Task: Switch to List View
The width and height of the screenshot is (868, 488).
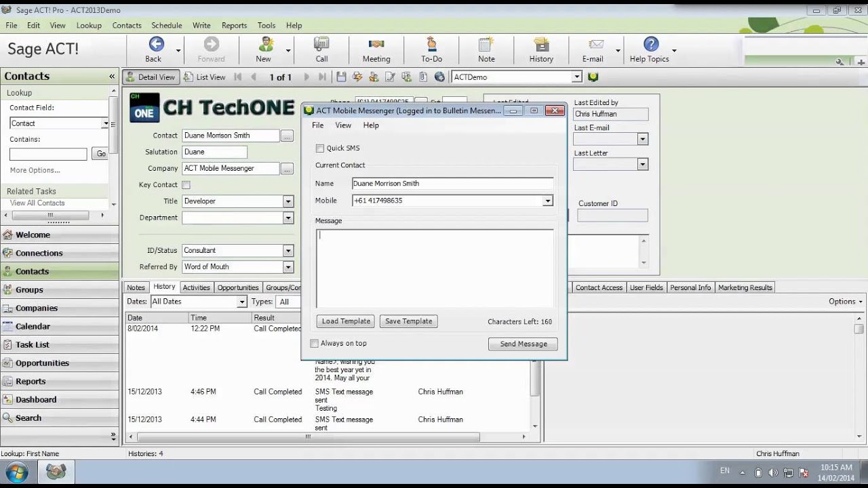Action: pos(205,77)
